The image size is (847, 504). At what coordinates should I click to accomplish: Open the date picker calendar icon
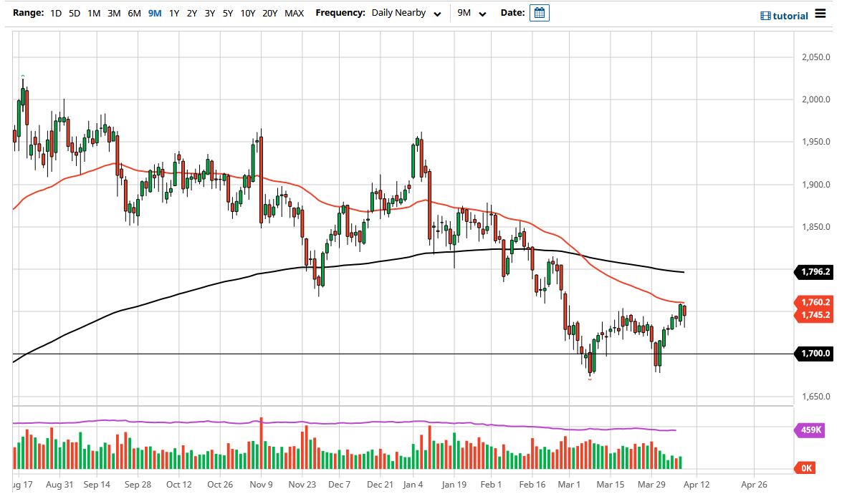539,13
